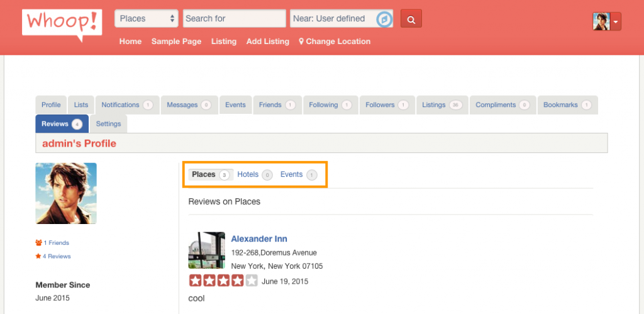The width and height of the screenshot is (644, 314).
Task: Expand the user account dropdown arrow
Action: pyautogui.click(x=616, y=21)
